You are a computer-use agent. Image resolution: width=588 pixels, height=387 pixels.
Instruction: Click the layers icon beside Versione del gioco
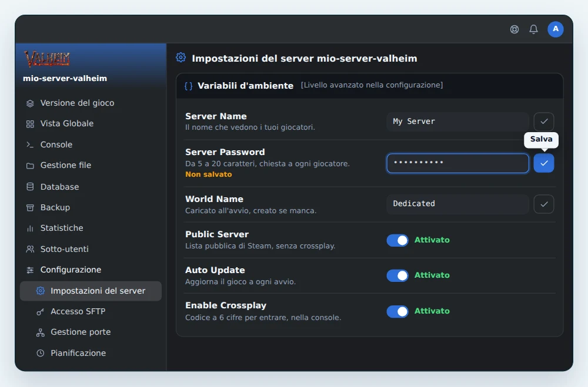click(x=30, y=103)
